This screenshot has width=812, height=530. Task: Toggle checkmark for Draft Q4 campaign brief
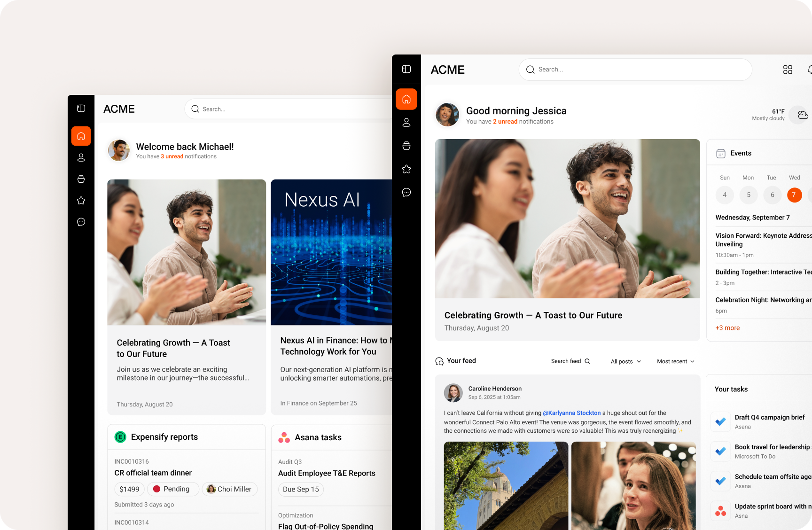[x=720, y=421]
